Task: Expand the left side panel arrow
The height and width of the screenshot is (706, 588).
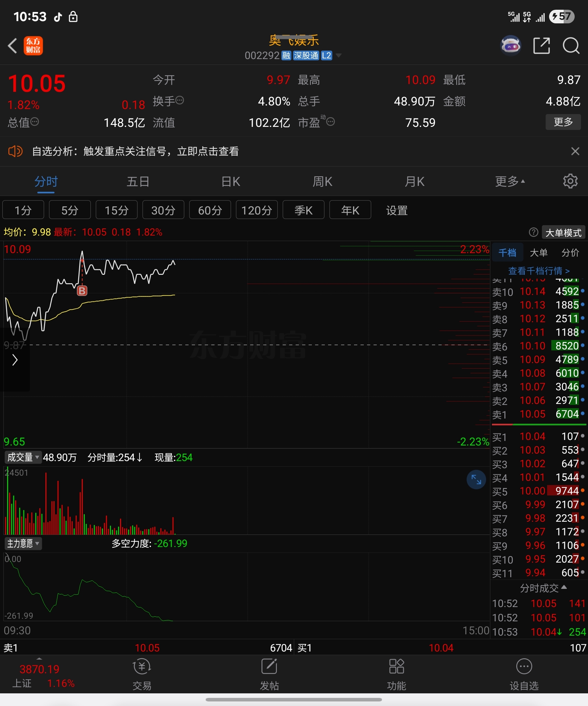Action: coord(15,360)
